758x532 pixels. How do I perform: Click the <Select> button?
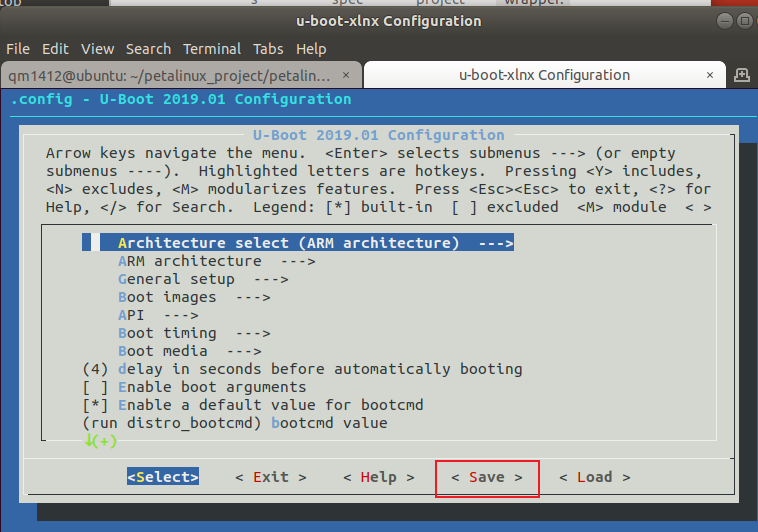pyautogui.click(x=163, y=477)
